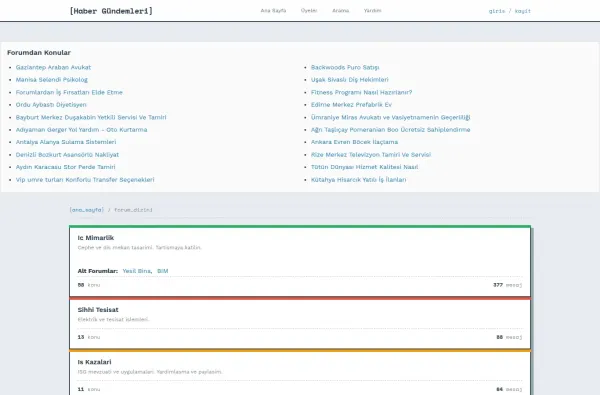This screenshot has height=395, width=600.
Task: Click the kayıt register link
Action: click(x=523, y=11)
